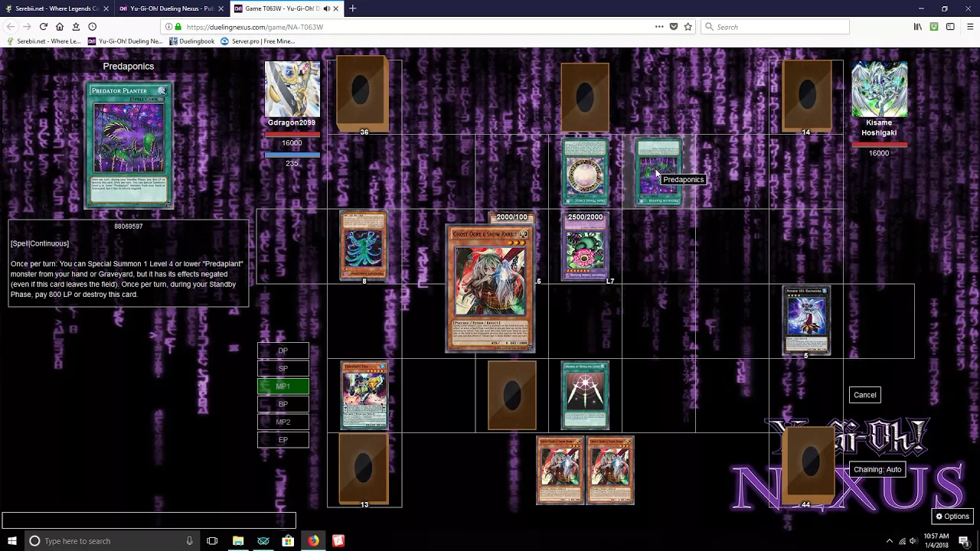Open notification center icon

(964, 541)
